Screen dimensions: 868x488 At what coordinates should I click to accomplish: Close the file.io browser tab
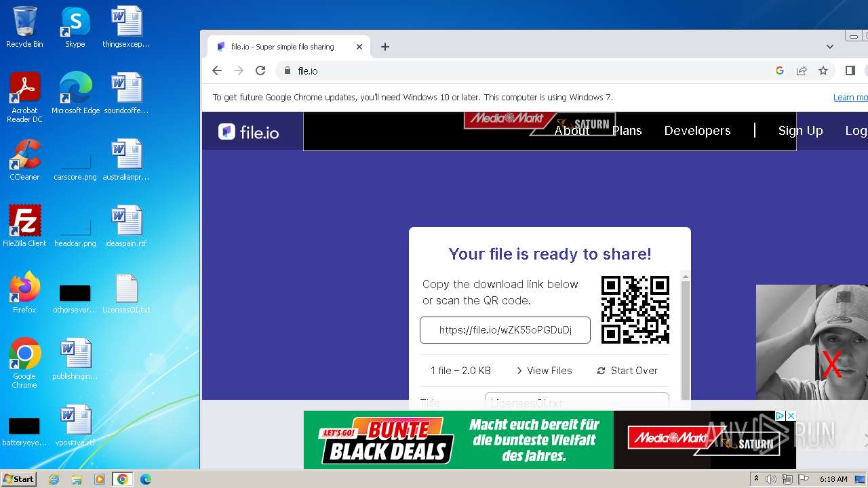tap(359, 47)
